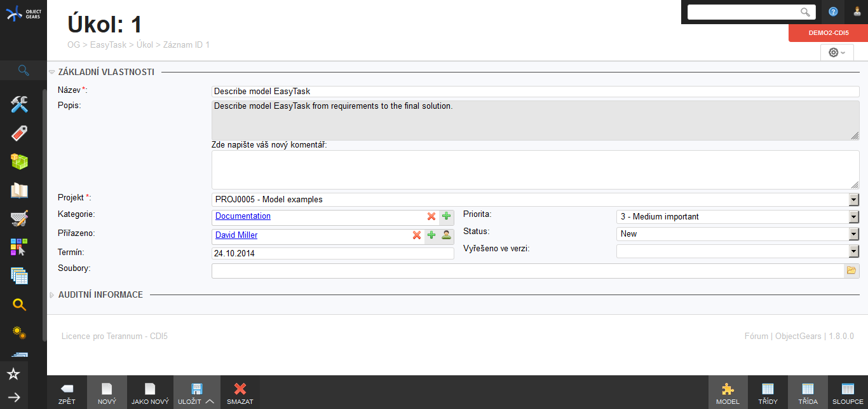Click the EasyTask breadcrumb link

[x=108, y=45]
